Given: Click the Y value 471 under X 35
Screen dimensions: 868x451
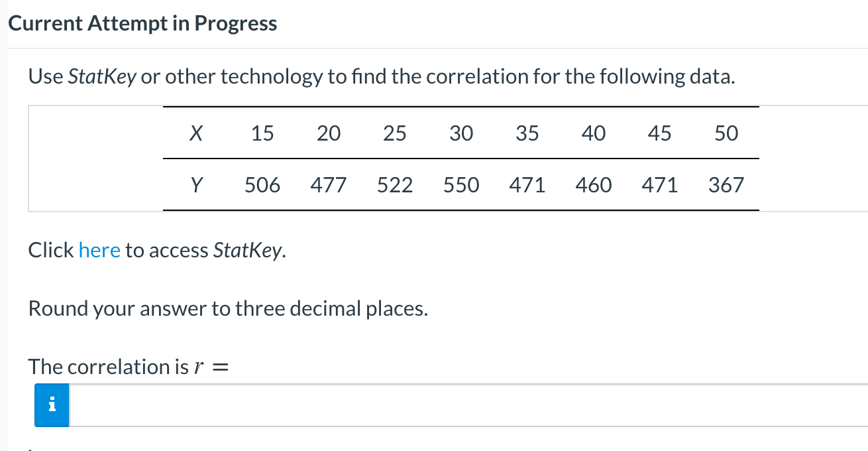Looking at the screenshot, I should pyautogui.click(x=527, y=185).
